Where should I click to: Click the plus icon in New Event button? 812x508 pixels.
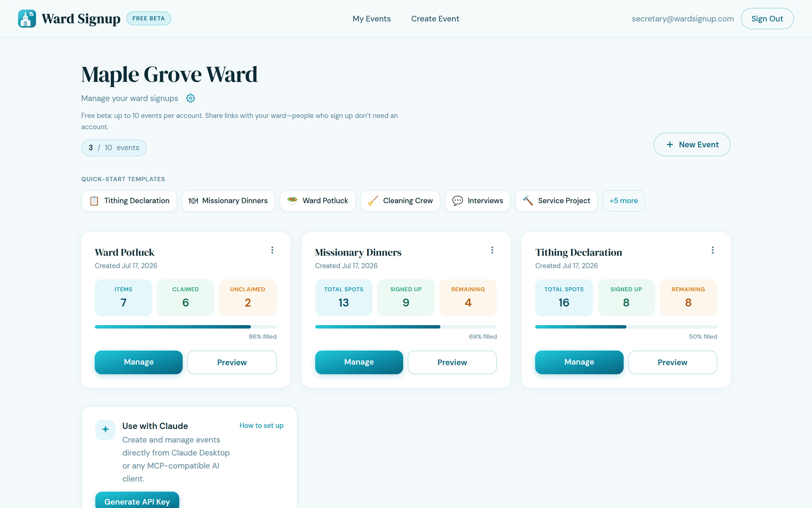click(x=670, y=144)
